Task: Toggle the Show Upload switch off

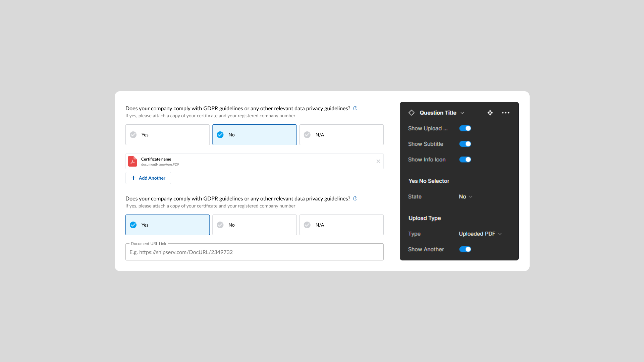Action: point(465,128)
